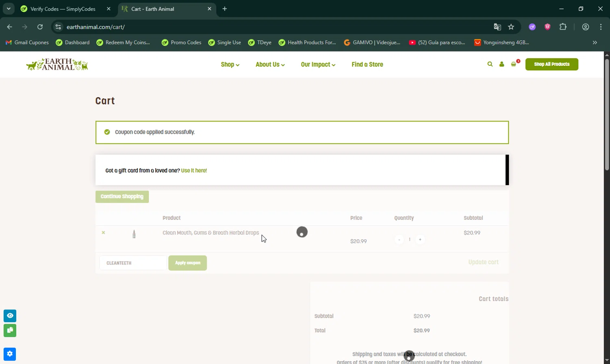
Task: Open Clean Mouth, Gums & Breath Herbal Drops link
Action: click(x=211, y=233)
